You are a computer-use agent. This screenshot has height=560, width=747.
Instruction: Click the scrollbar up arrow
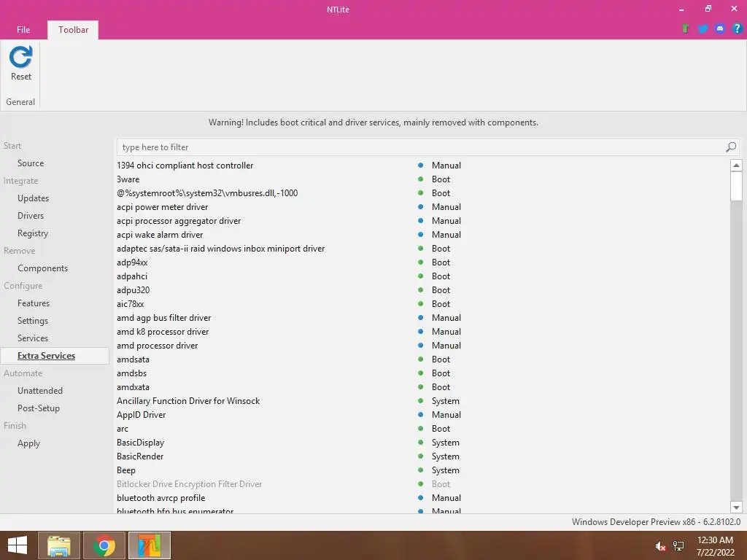coord(736,166)
